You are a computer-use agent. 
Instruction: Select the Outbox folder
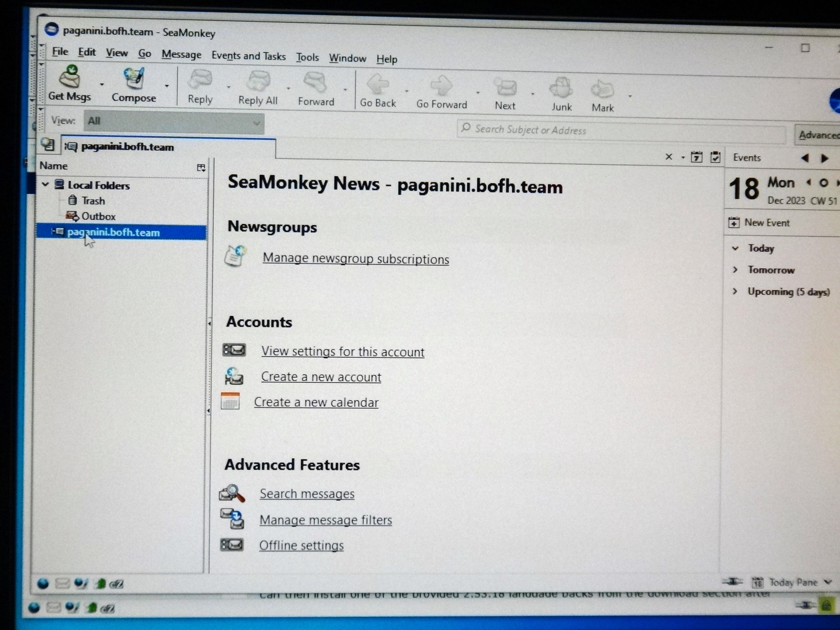(98, 216)
